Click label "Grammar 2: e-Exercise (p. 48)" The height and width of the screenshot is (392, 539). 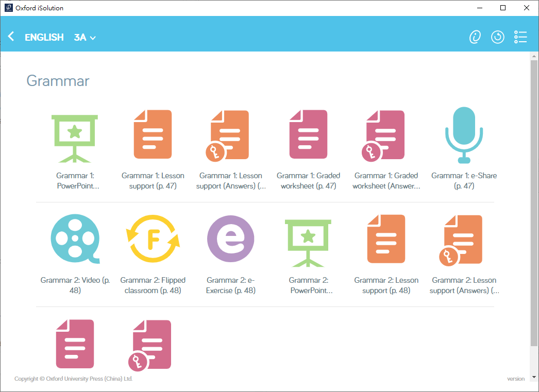[x=231, y=285]
